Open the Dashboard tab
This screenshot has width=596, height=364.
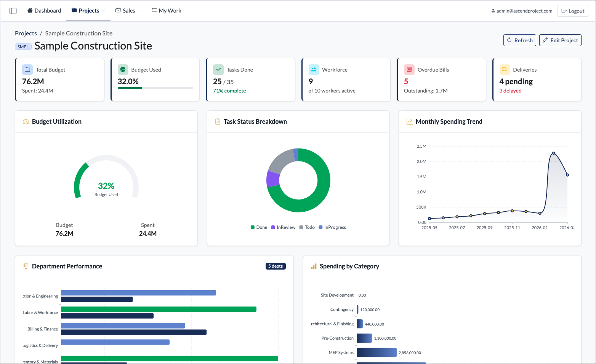(x=44, y=11)
